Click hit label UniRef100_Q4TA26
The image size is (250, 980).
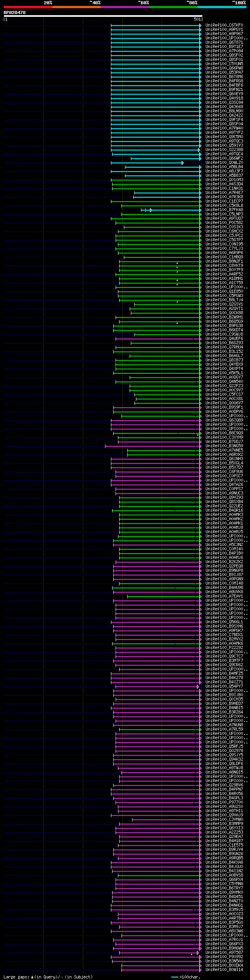224,484
